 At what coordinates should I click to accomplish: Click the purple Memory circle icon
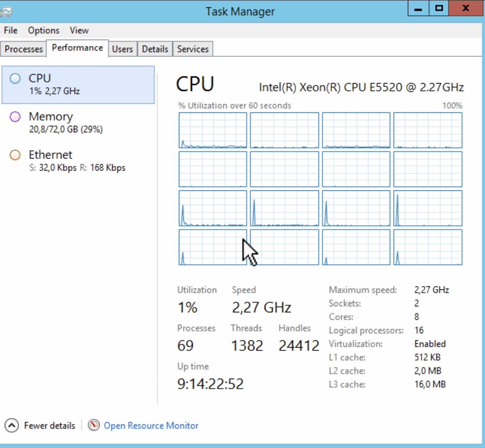pyautogui.click(x=15, y=117)
